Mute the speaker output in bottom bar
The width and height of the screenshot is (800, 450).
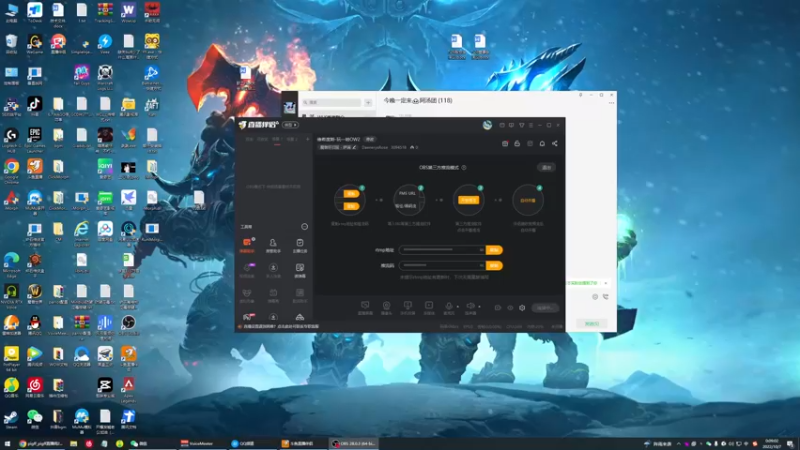tap(470, 307)
